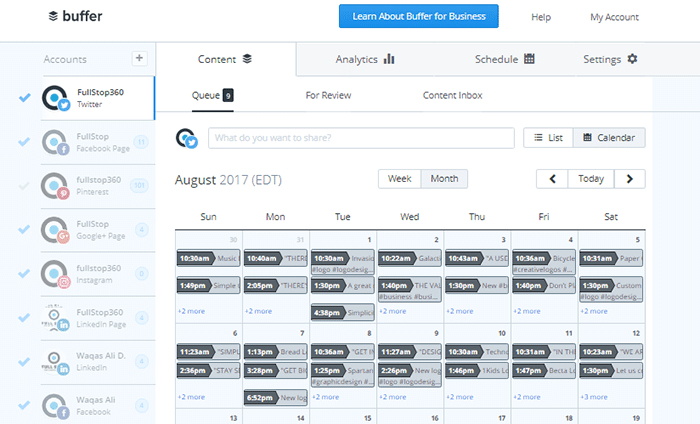Open the For Review tab
This screenshot has width=700, height=424.
[x=328, y=96]
